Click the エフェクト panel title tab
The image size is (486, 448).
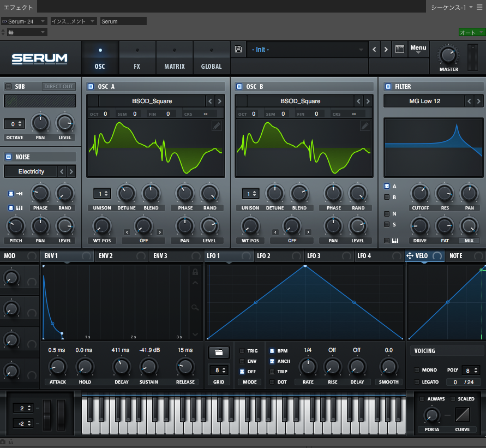(19, 7)
